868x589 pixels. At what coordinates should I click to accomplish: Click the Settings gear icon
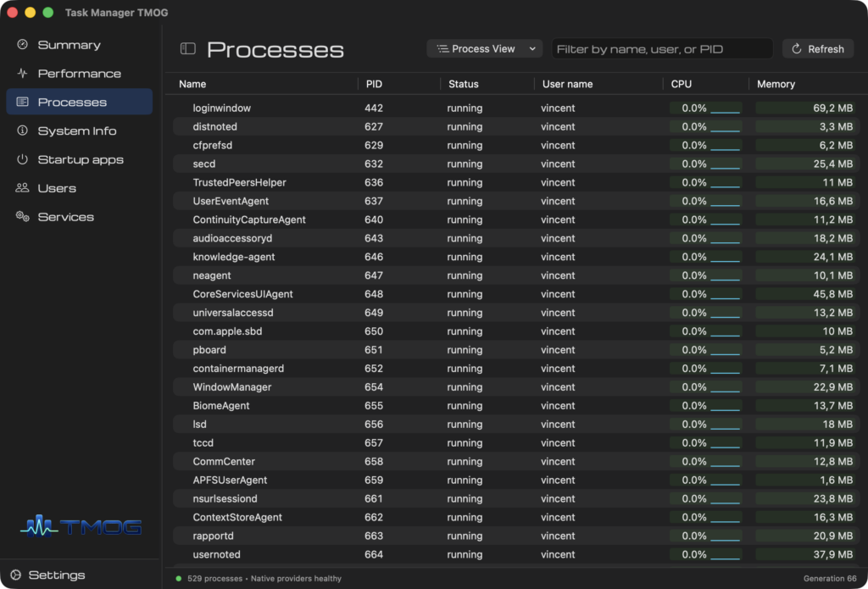15,575
